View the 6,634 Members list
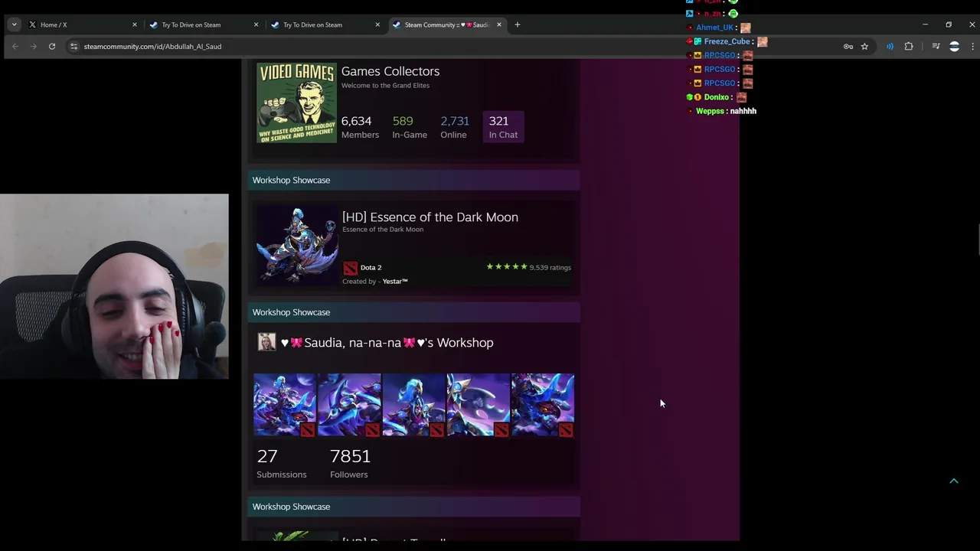The image size is (980, 551). (360, 127)
